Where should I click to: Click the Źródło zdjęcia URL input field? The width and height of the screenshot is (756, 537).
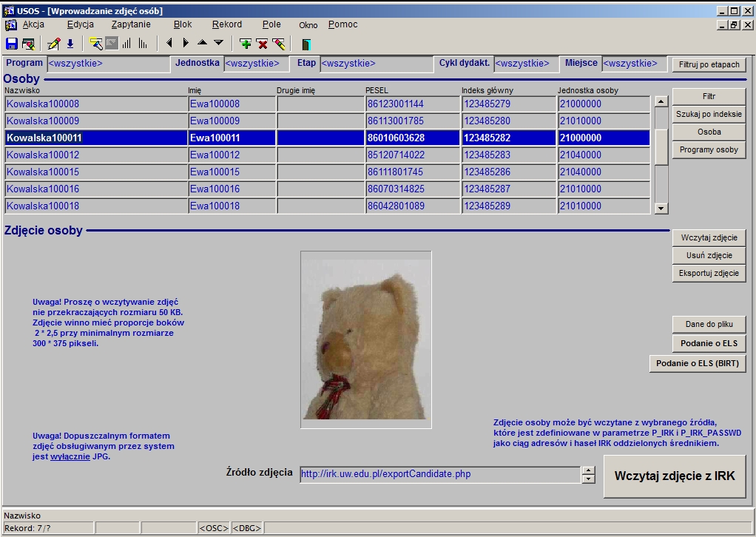(x=439, y=474)
